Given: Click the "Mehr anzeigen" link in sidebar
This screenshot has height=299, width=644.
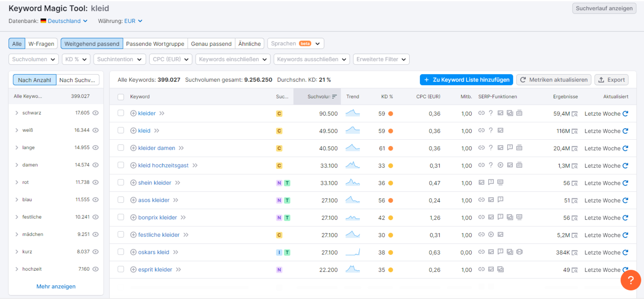Looking at the screenshot, I should click(x=55, y=286).
